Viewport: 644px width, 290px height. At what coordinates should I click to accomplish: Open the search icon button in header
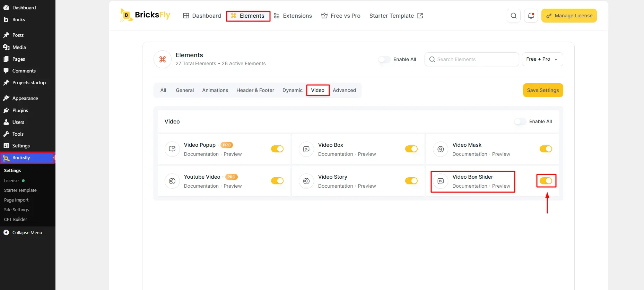pos(513,16)
